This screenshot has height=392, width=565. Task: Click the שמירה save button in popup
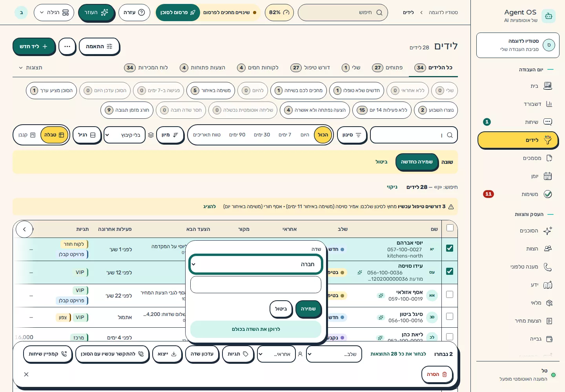(308, 309)
